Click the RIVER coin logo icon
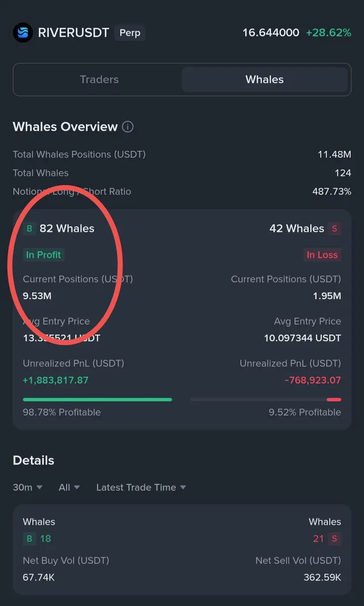364x606 pixels. (23, 33)
